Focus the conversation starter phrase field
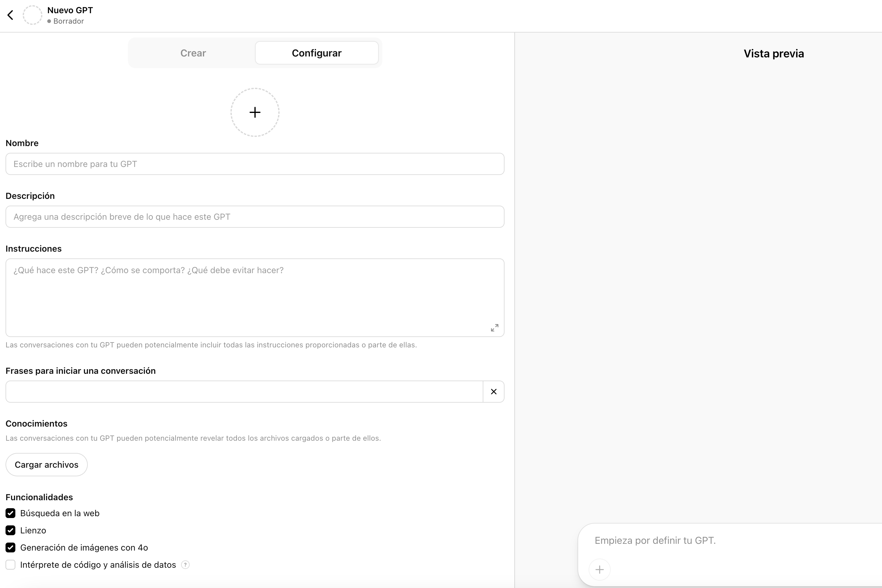Image resolution: width=882 pixels, height=588 pixels. click(244, 392)
